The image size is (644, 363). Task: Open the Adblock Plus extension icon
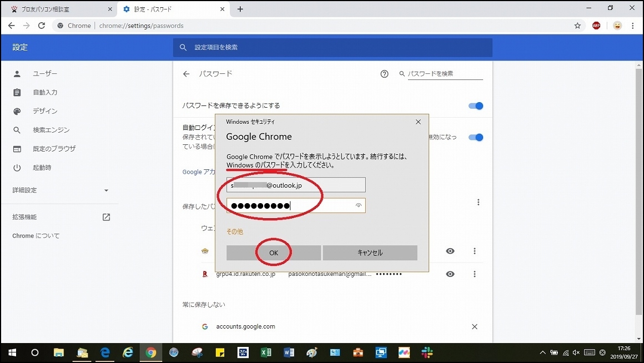(596, 26)
